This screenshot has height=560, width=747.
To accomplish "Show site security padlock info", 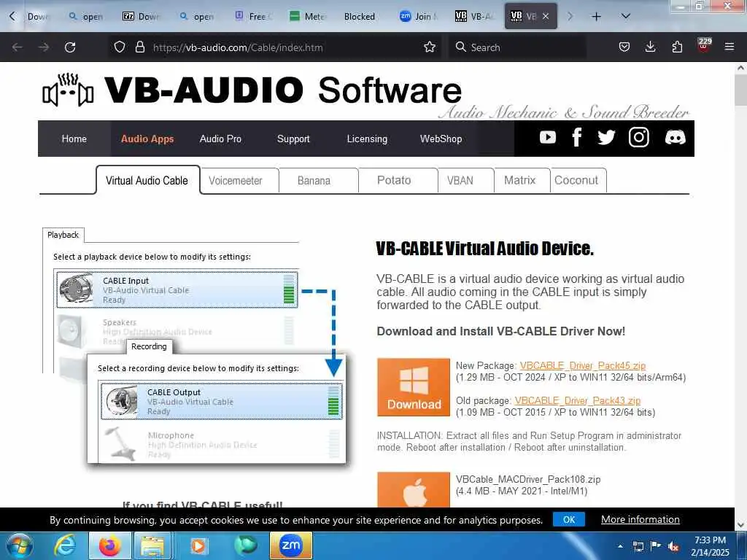I will click(x=139, y=47).
